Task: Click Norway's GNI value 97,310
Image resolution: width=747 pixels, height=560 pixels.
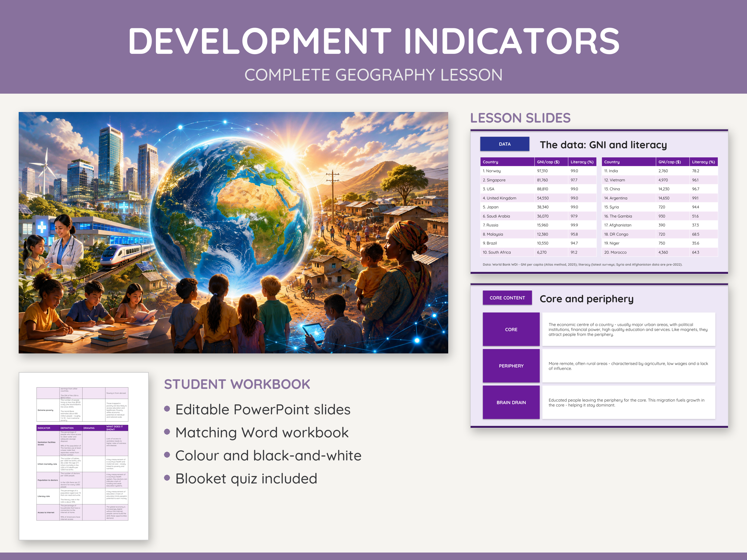Action: [x=542, y=171]
